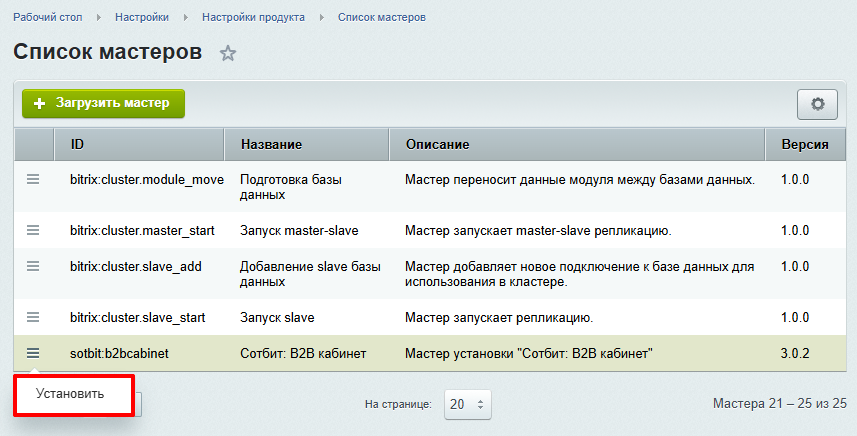Screen dimensions: 857x436
Task: Click the name Подготовка базы данных
Action: click(x=291, y=187)
